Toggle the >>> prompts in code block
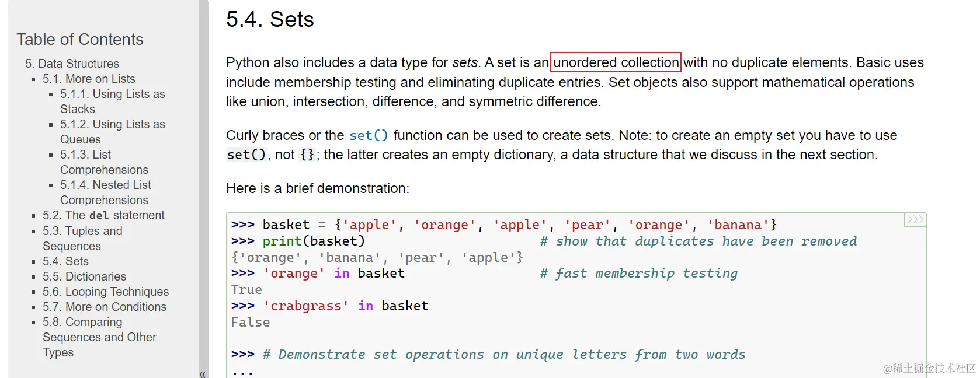This screenshot has width=980, height=378. (915, 220)
